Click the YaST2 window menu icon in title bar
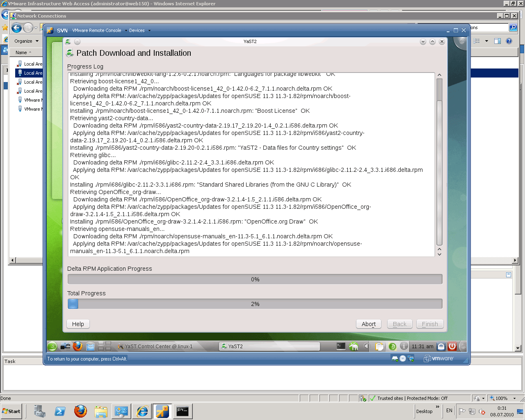The width and height of the screenshot is (525, 420). tap(68, 41)
